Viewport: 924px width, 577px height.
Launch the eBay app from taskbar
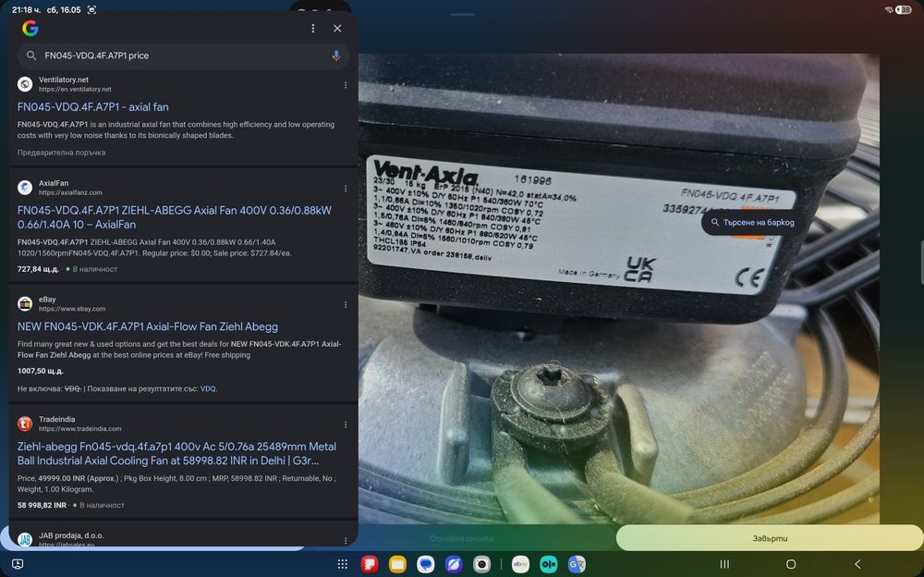point(520,564)
